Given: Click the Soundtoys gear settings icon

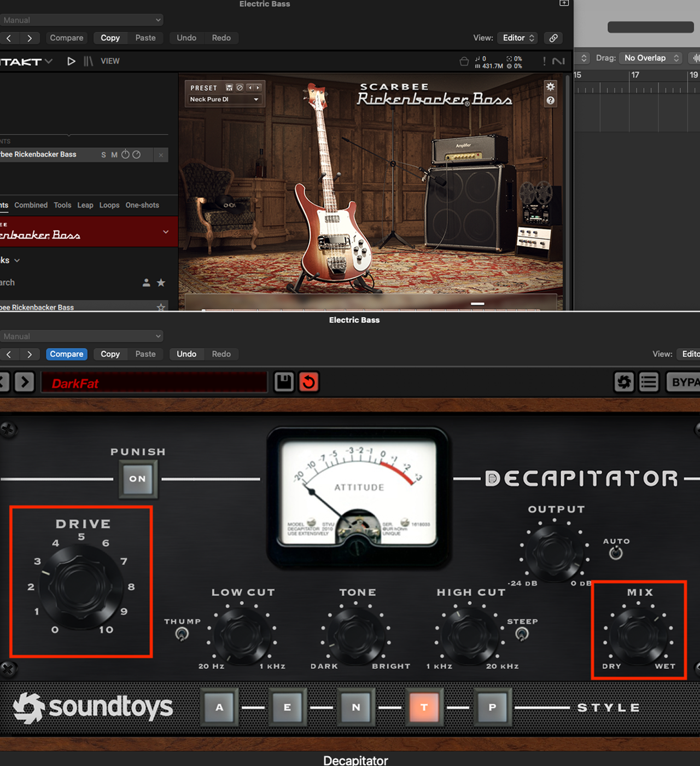Looking at the screenshot, I should [x=624, y=382].
